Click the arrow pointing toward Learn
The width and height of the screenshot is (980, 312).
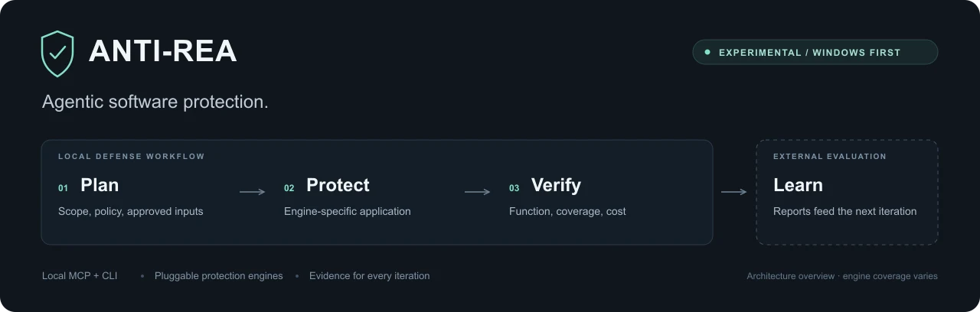point(734,192)
